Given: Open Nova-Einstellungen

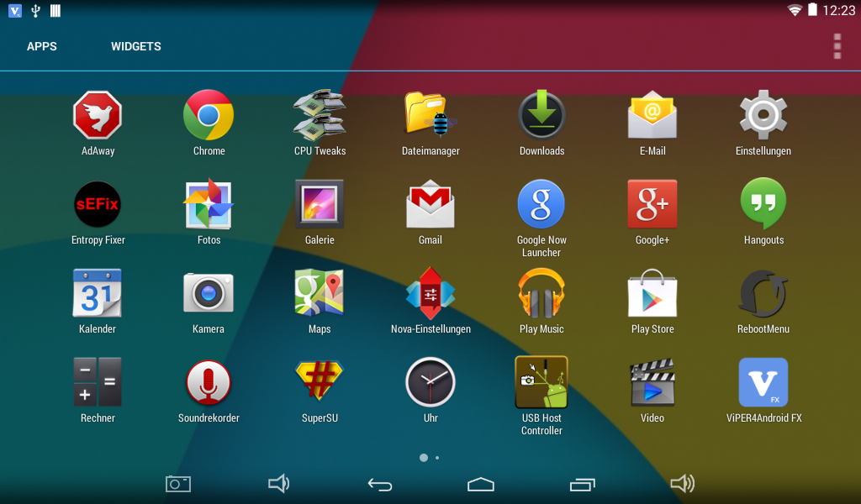Looking at the screenshot, I should [x=430, y=293].
